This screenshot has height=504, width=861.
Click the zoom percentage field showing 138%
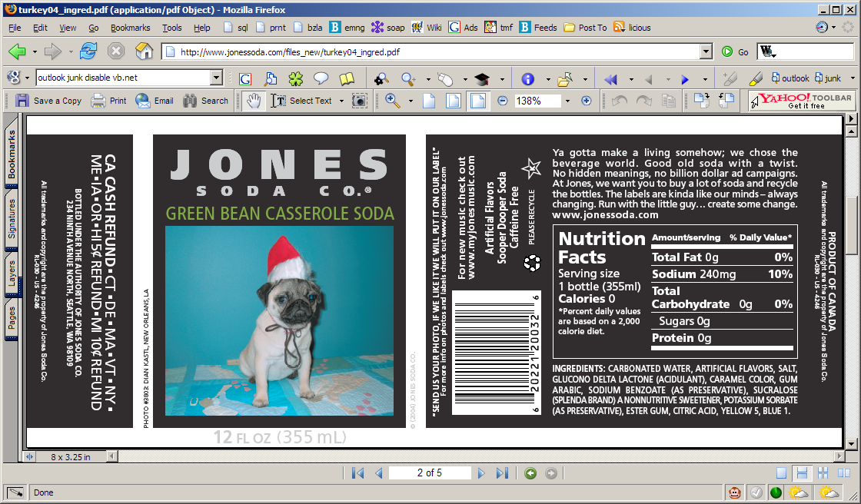pyautogui.click(x=537, y=101)
